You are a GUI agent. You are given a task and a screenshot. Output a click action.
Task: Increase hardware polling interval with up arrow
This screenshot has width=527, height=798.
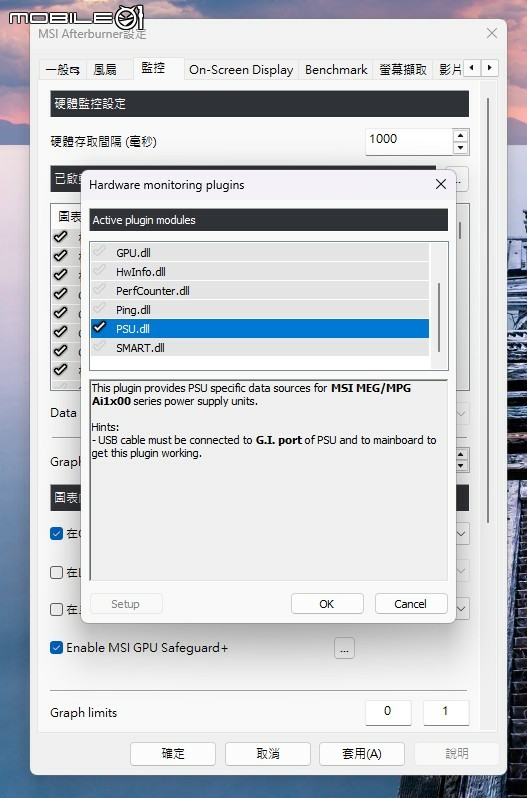click(x=460, y=135)
